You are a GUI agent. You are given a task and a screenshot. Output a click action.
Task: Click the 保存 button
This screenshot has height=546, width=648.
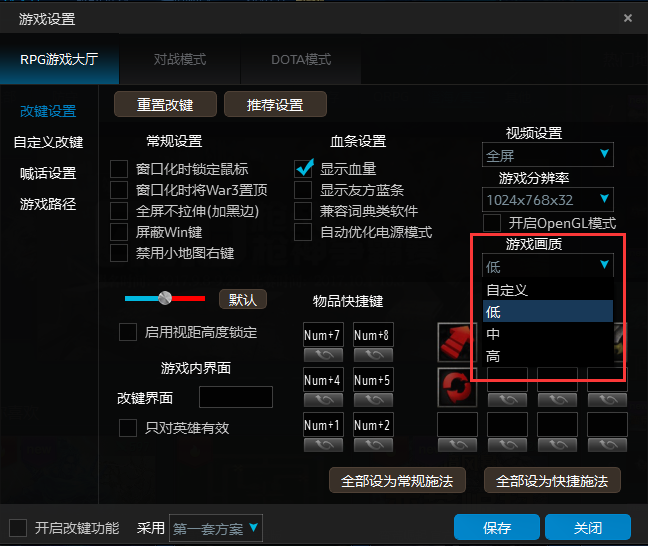[x=497, y=527]
